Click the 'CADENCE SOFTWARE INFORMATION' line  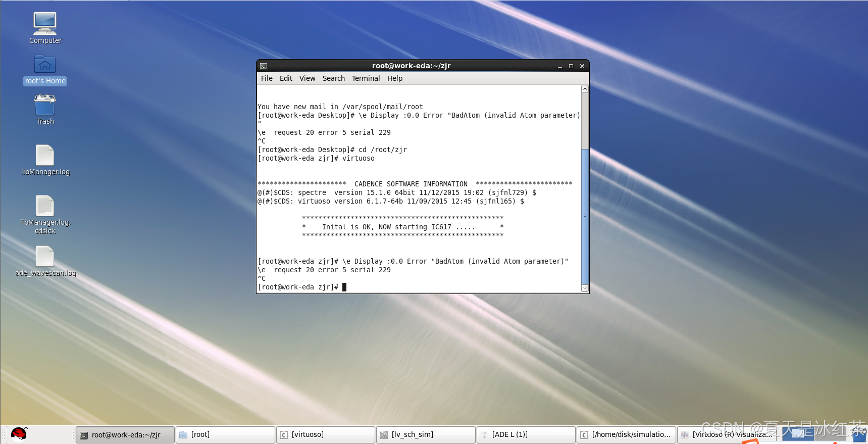point(415,184)
